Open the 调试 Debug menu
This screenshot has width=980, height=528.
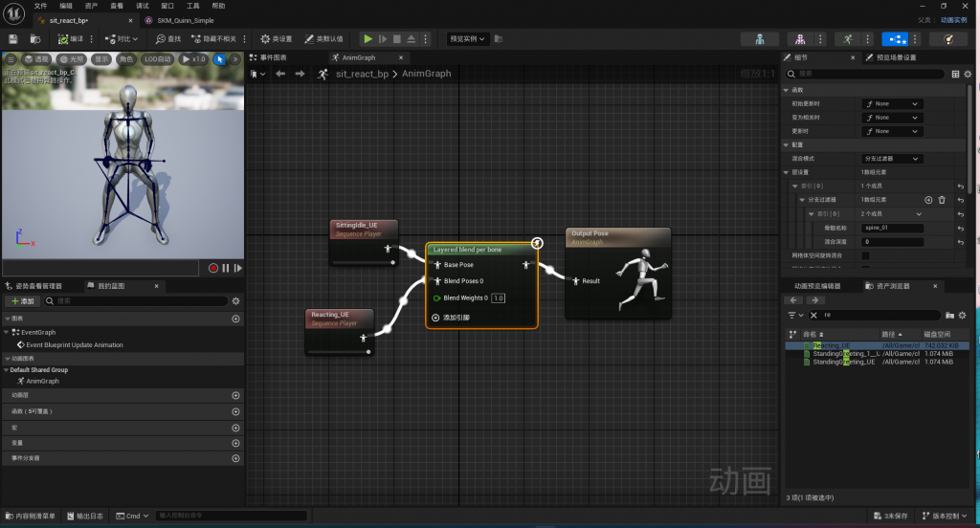point(143,6)
